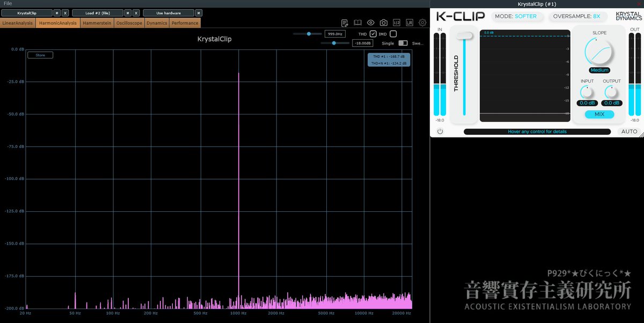Select the HarmonicAnalysis tab
Screen dimensions: 644x323
57,23
